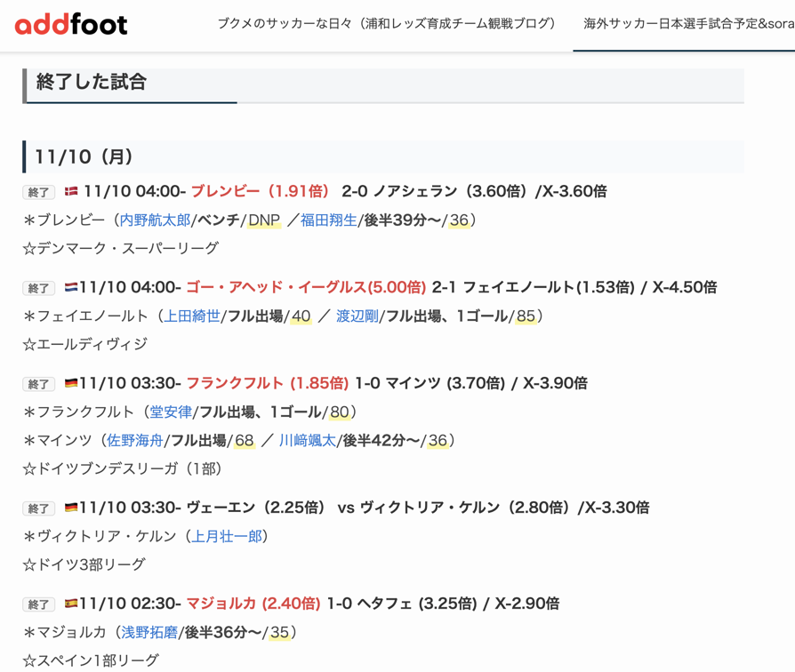Open player link 内野航太郎

point(155,220)
